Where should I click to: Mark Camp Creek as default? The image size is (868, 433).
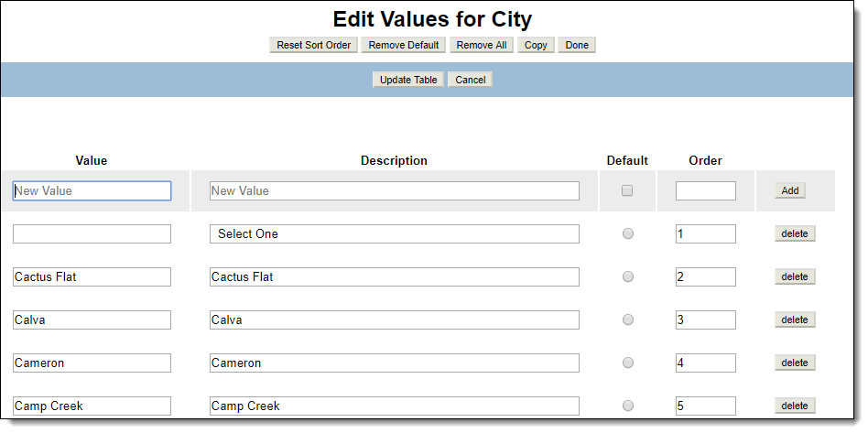tap(628, 406)
